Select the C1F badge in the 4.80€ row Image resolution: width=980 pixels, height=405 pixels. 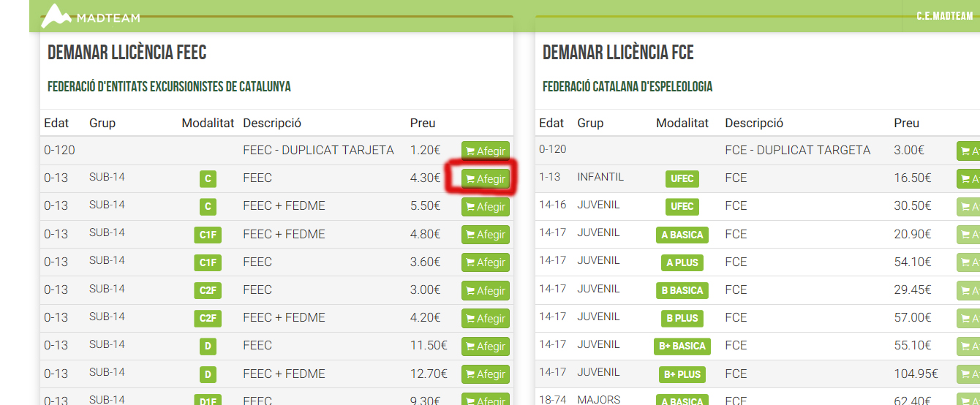(x=208, y=235)
